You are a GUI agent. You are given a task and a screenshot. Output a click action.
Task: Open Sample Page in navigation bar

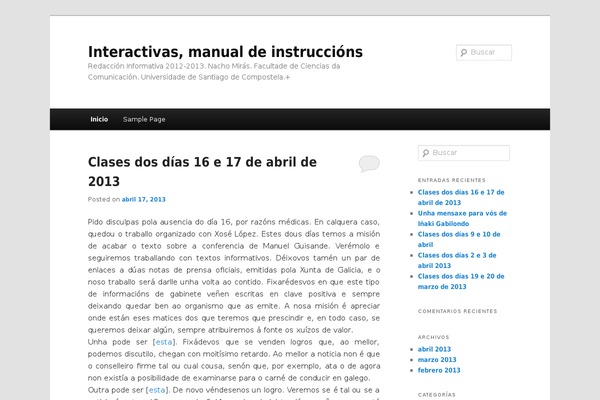tap(144, 119)
